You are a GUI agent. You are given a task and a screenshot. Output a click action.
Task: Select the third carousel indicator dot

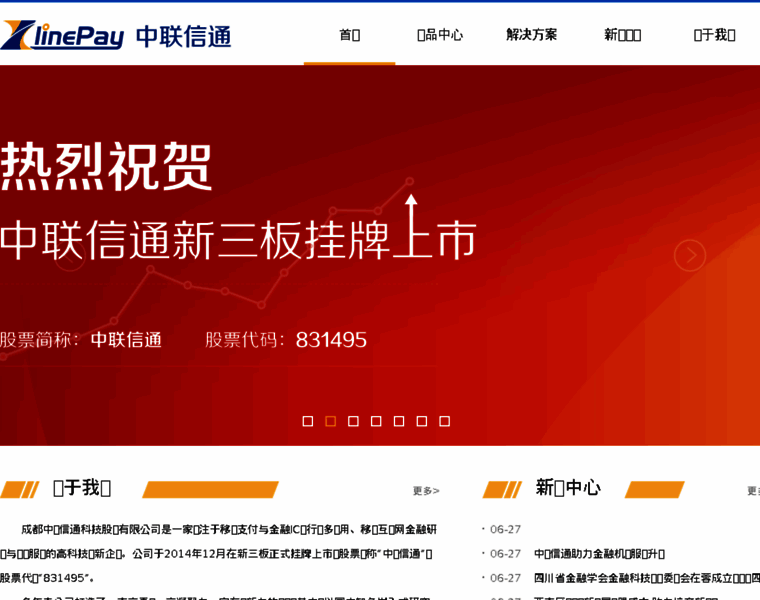click(353, 421)
